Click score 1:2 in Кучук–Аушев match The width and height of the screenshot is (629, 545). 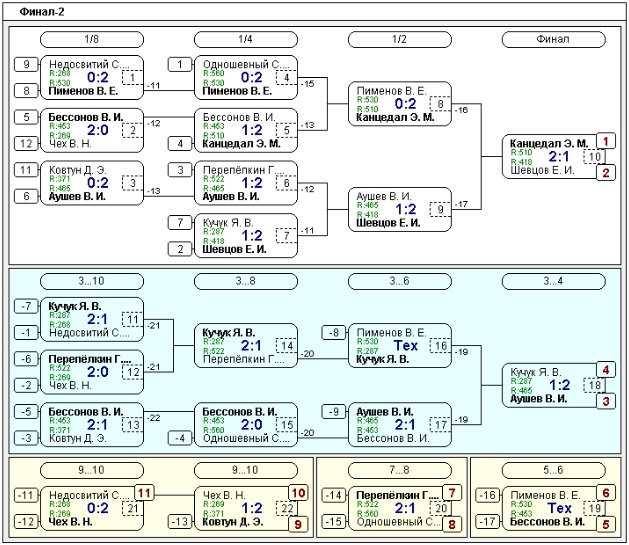pos(559,385)
